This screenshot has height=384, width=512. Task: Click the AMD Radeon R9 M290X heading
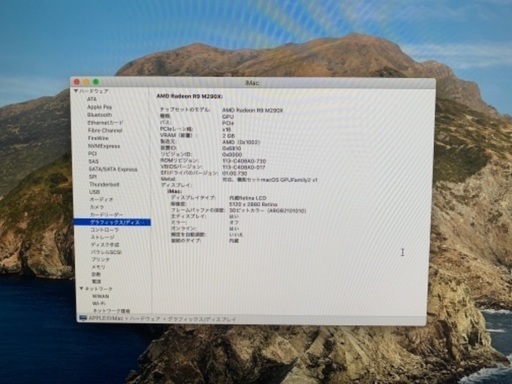coord(190,96)
